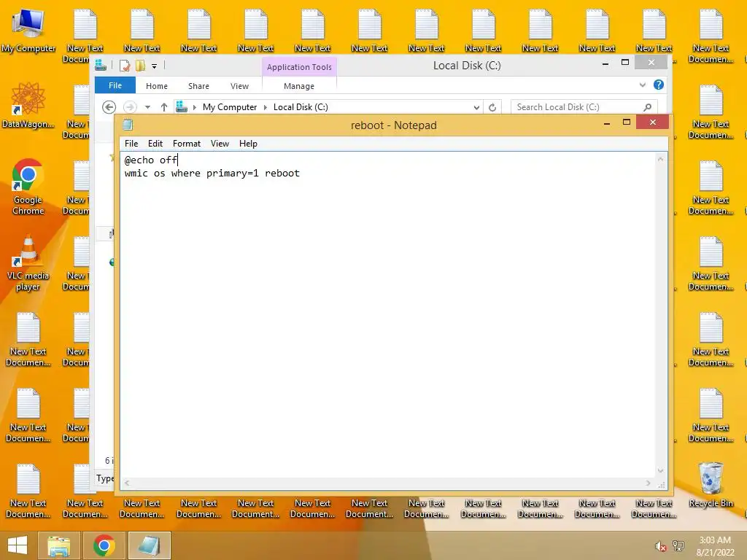
Task: Expand the arrow before My Computer breadcrumb
Action: click(194, 107)
